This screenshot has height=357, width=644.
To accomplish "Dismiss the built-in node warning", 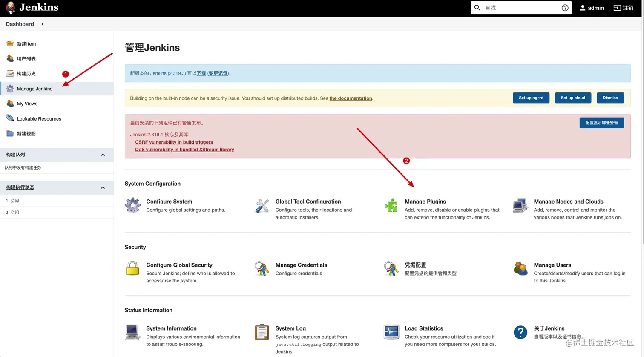I will click(610, 98).
